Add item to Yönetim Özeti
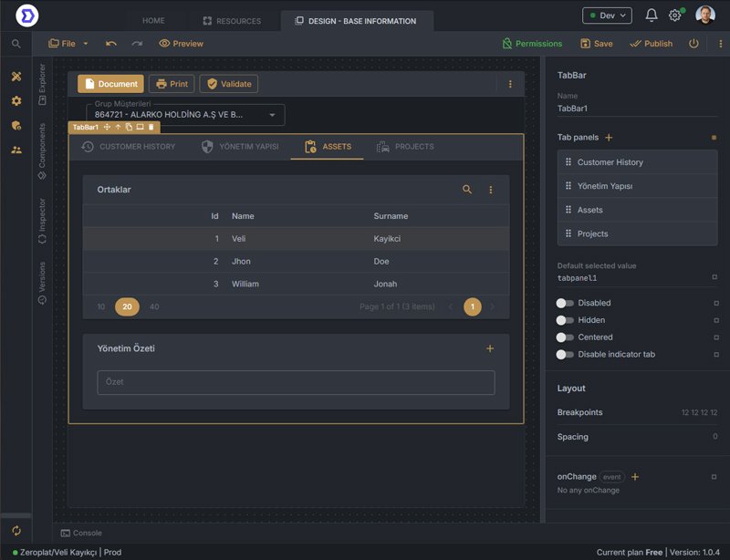Screen dimensions: 730x560 [490, 348]
